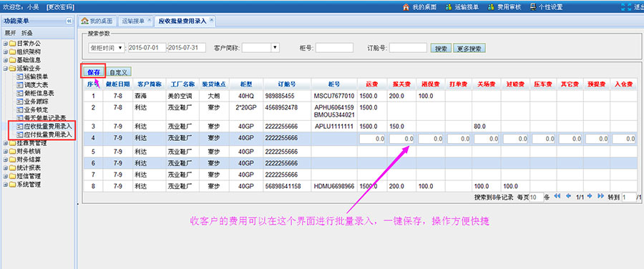Click 运费 column header

tap(372, 84)
